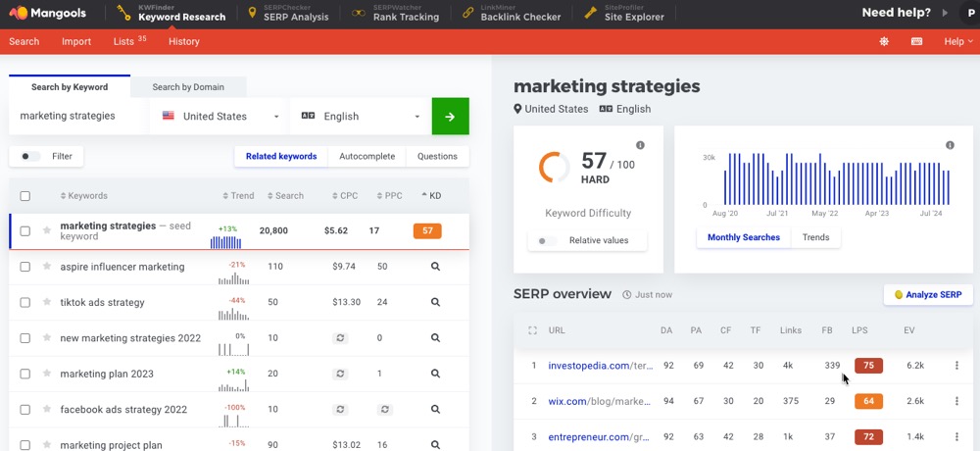The image size is (980, 451).
Task: Click the Analyze SERP button
Action: point(928,294)
